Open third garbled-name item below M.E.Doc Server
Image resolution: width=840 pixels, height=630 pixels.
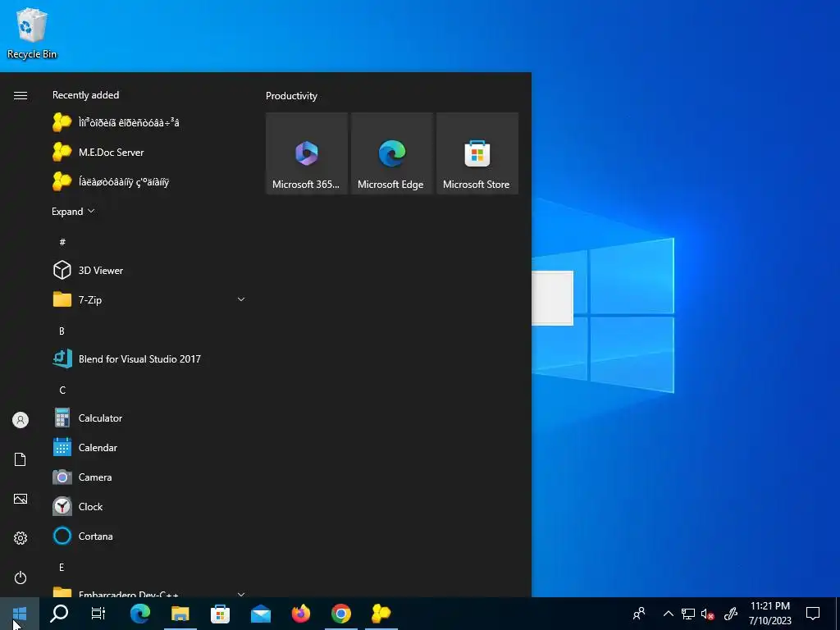tap(148, 181)
